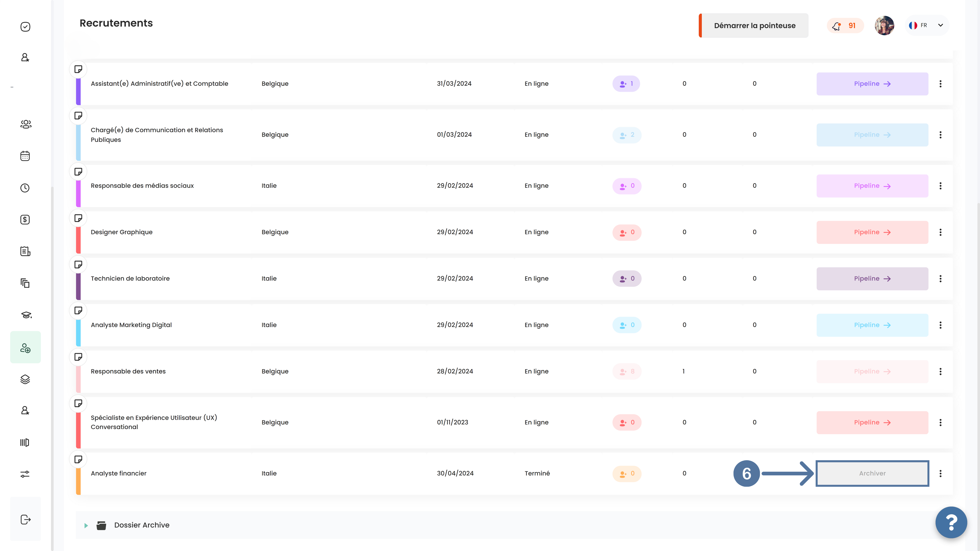Open the notifications bell showing 91
This screenshot has height=551, width=980.
tap(845, 25)
